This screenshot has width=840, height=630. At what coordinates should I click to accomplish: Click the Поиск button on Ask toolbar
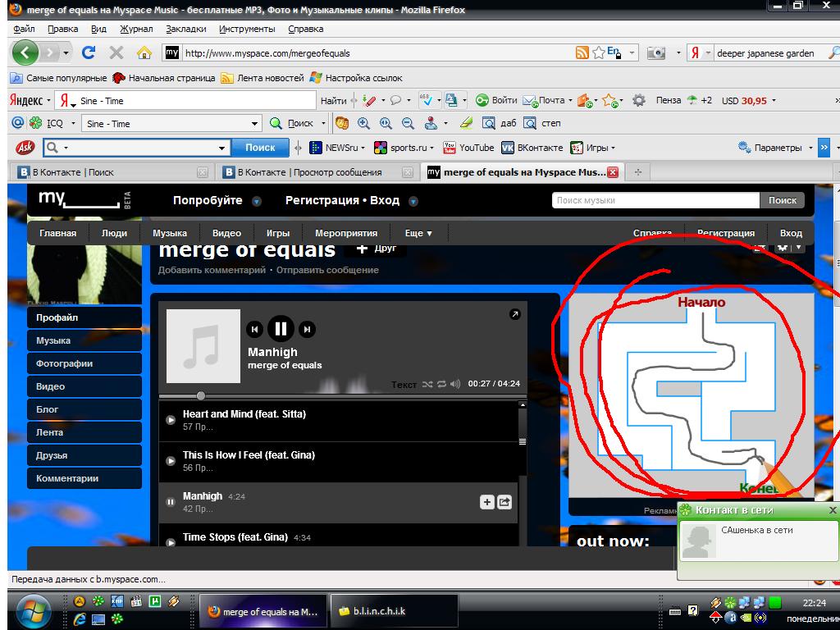click(x=260, y=148)
